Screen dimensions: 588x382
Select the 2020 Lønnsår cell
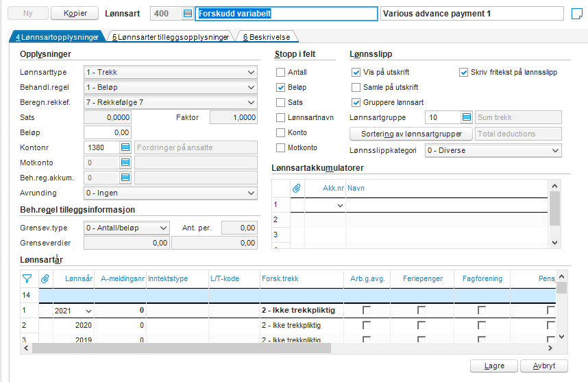pos(74,325)
